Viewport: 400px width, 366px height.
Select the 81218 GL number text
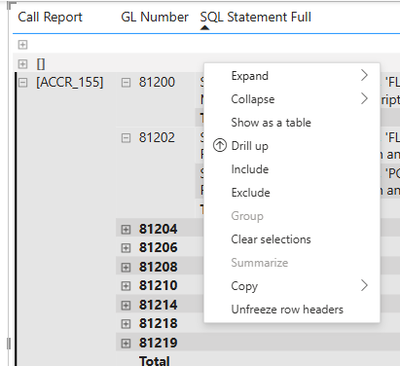tap(158, 324)
